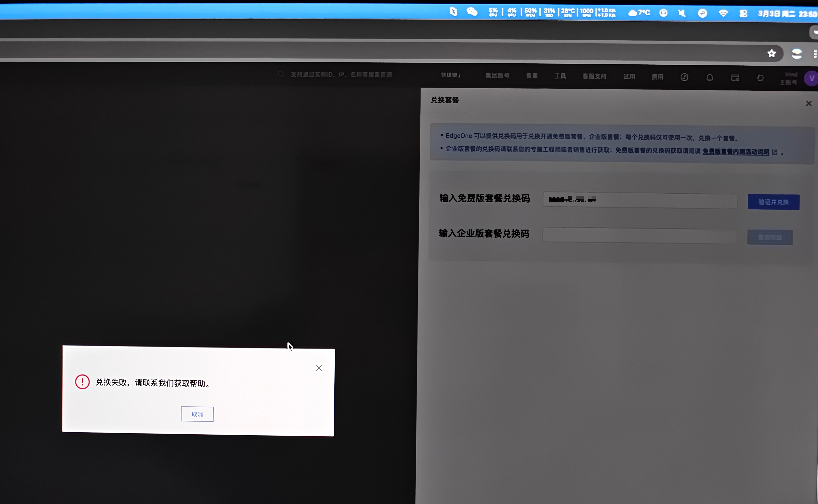
Task: Click the console resource search box
Action: (340, 75)
